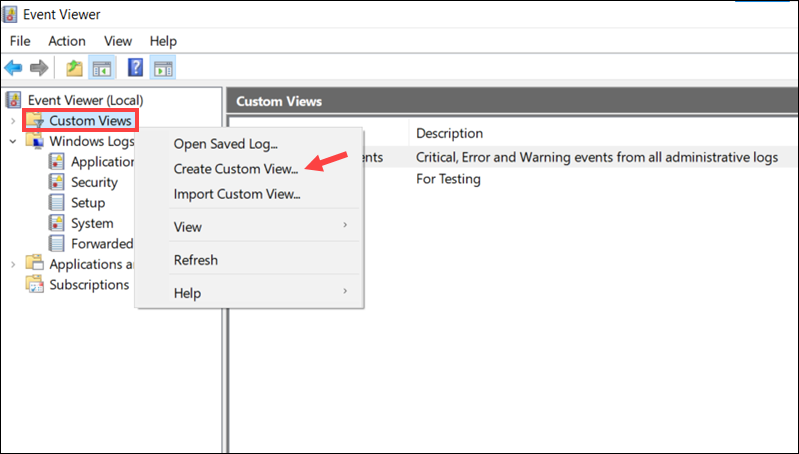The image size is (799, 454).
Task: Select the Event Viewer (Local) tree label
Action: pos(86,100)
